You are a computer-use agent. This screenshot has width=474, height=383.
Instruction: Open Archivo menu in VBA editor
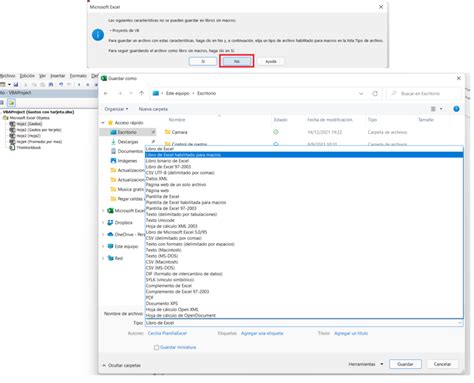pos(7,76)
